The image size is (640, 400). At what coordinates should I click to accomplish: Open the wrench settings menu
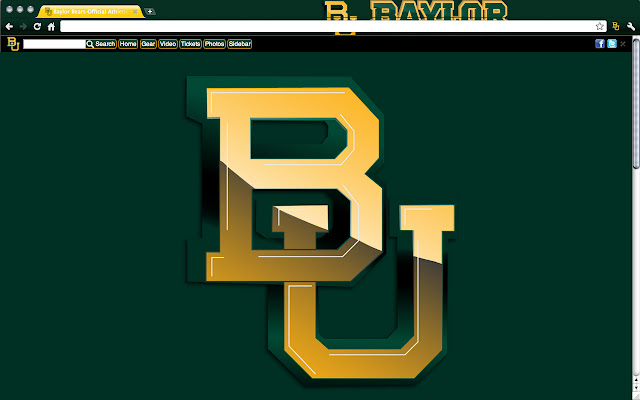tap(631, 27)
